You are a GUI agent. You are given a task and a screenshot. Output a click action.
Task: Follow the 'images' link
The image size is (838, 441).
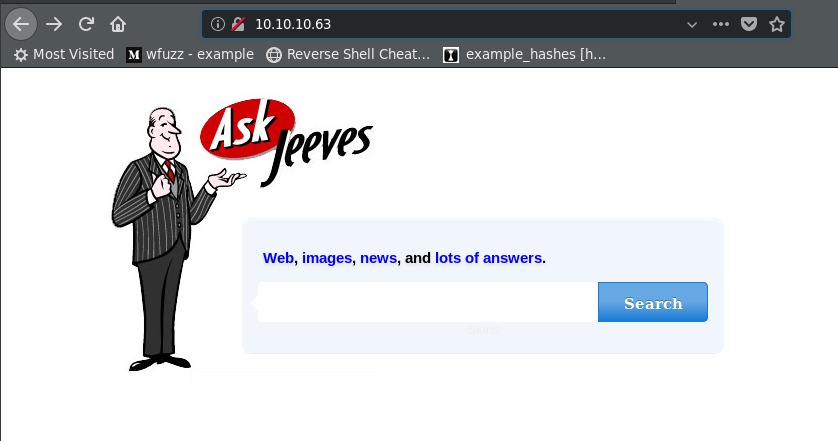coord(327,258)
